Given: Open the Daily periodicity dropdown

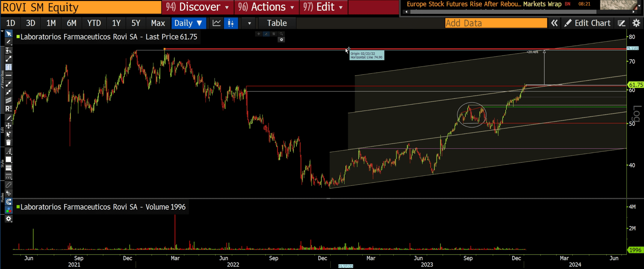Looking at the screenshot, I should [188, 23].
